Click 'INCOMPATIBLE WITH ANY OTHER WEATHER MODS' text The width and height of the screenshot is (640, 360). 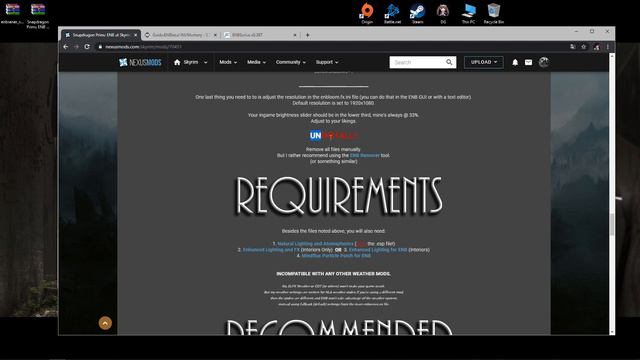[333, 273]
